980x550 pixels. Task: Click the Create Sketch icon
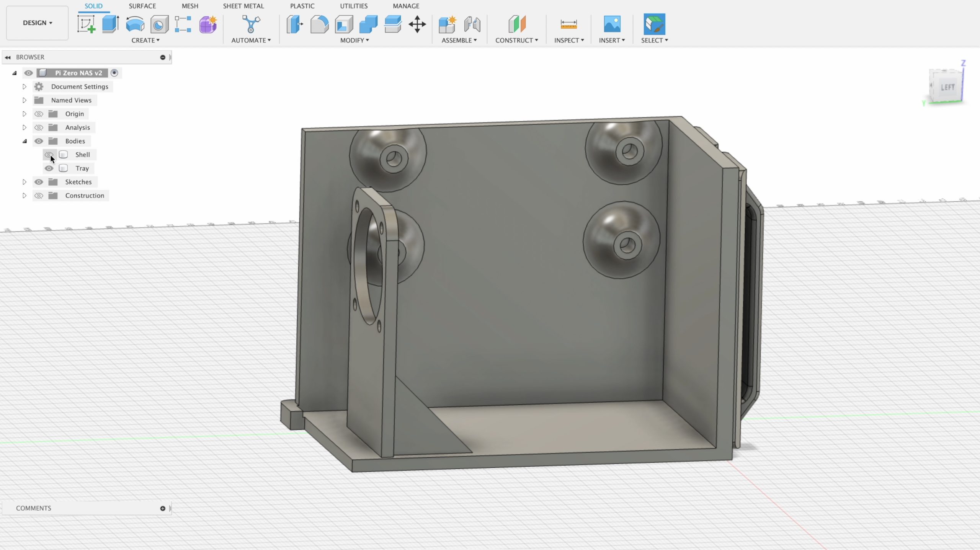tap(86, 24)
